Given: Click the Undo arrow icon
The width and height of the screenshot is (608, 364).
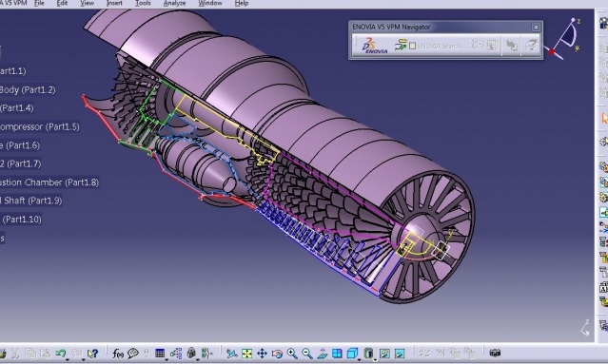Looking at the screenshot, I should (x=60, y=353).
